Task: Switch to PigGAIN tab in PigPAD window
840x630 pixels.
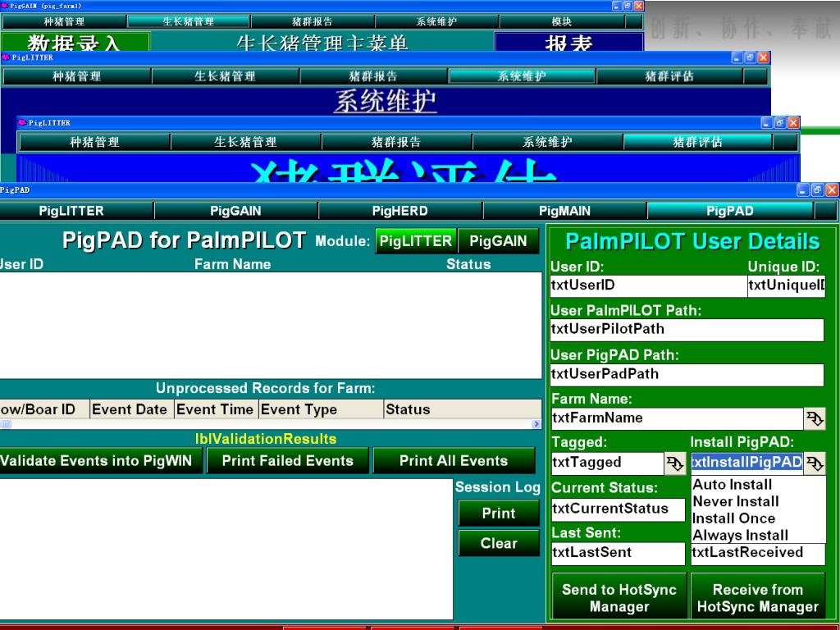Action: [x=235, y=211]
